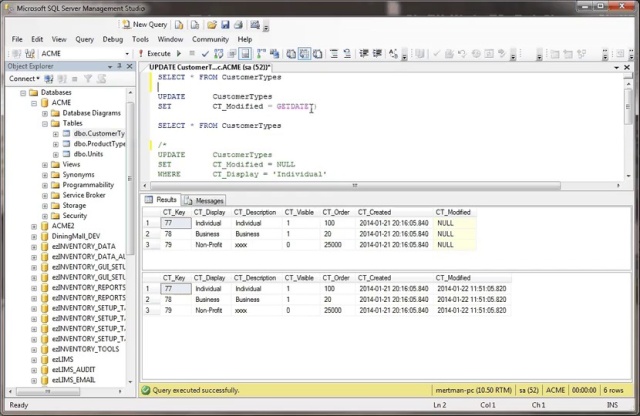Image resolution: width=640 pixels, height=416 pixels.
Task: Expand the ACME2 database node
Action: click(33, 226)
